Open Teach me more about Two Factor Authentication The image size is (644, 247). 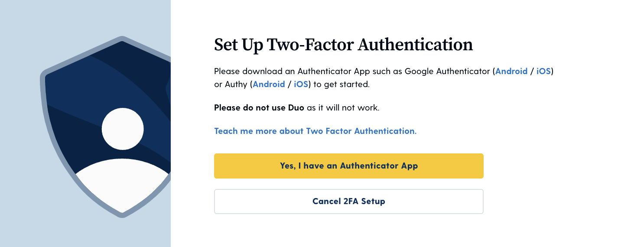315,131
